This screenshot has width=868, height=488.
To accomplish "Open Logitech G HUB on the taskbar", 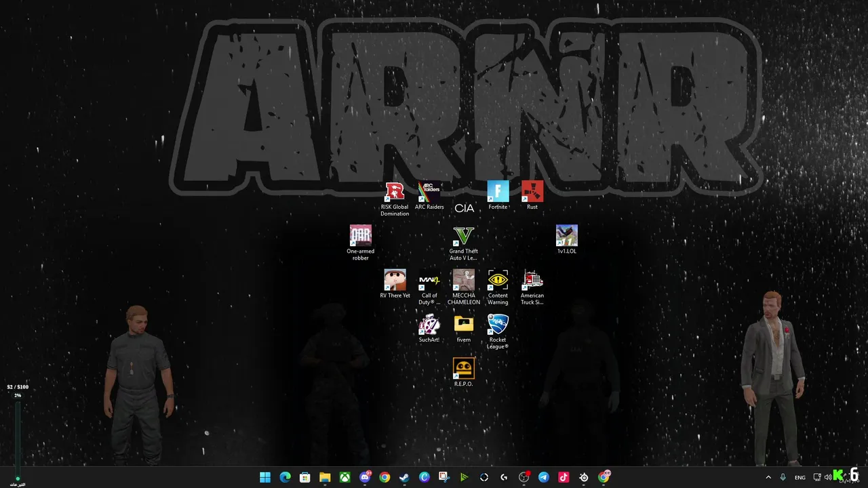I will click(504, 477).
